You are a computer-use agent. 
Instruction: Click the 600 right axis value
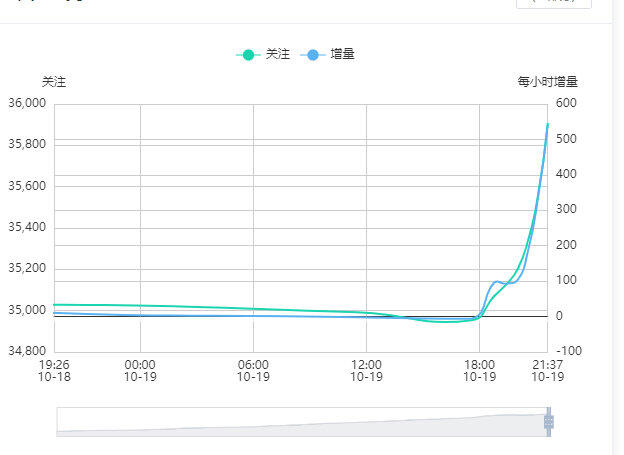[x=566, y=103]
